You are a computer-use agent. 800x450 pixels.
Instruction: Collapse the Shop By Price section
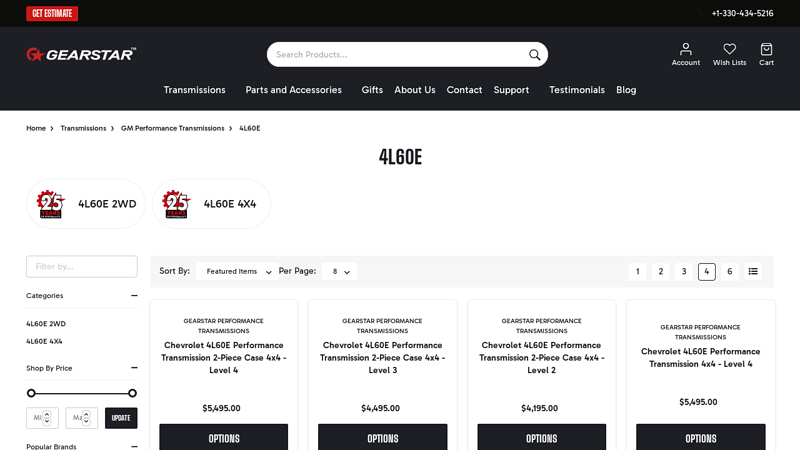134,368
